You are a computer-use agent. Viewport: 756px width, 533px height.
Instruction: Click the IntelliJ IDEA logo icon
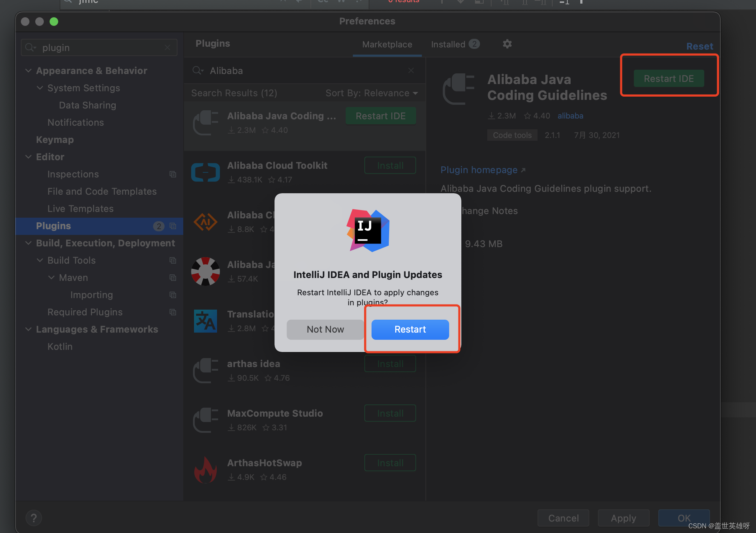point(368,230)
